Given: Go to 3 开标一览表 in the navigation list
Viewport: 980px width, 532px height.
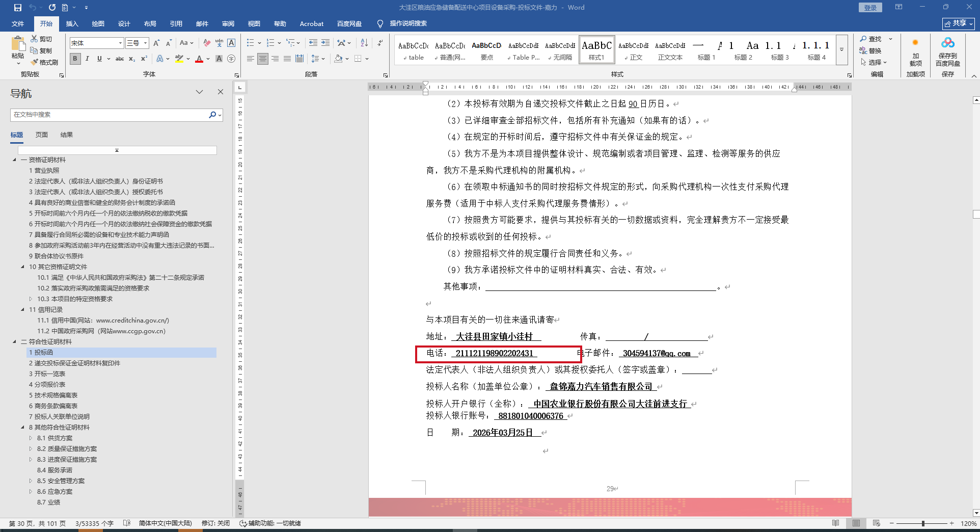Looking at the screenshot, I should tap(47, 374).
